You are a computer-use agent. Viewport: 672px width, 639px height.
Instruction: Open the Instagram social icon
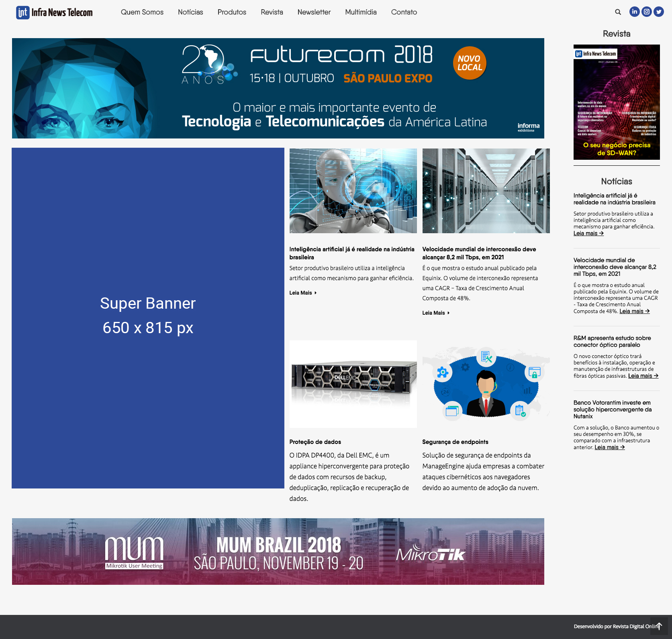coord(647,12)
